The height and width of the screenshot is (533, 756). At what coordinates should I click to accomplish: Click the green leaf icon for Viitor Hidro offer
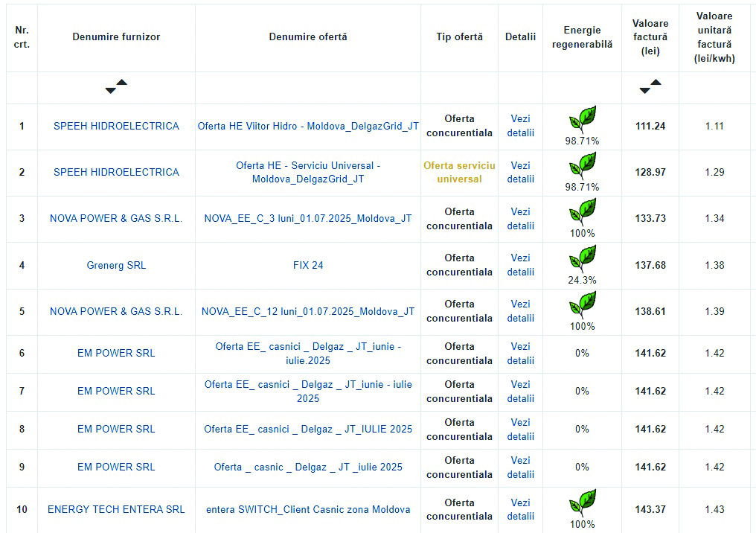(x=583, y=119)
